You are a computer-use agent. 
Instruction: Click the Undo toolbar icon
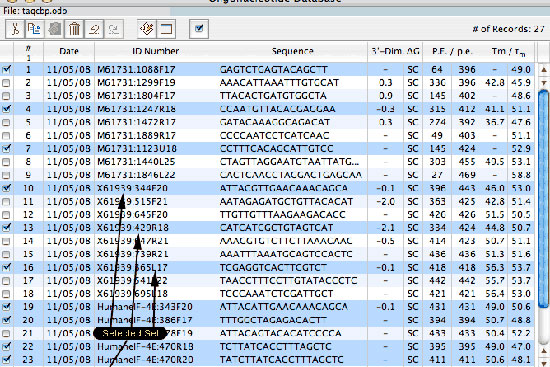click(x=94, y=29)
